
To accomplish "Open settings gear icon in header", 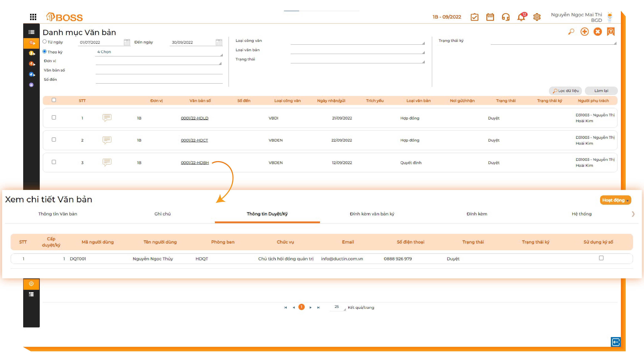I will click(x=537, y=17).
